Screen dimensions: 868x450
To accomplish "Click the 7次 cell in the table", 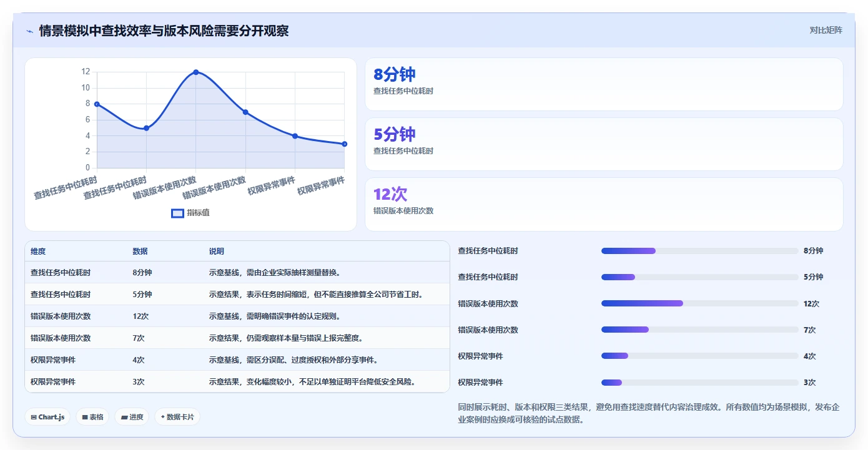I will click(x=139, y=338).
